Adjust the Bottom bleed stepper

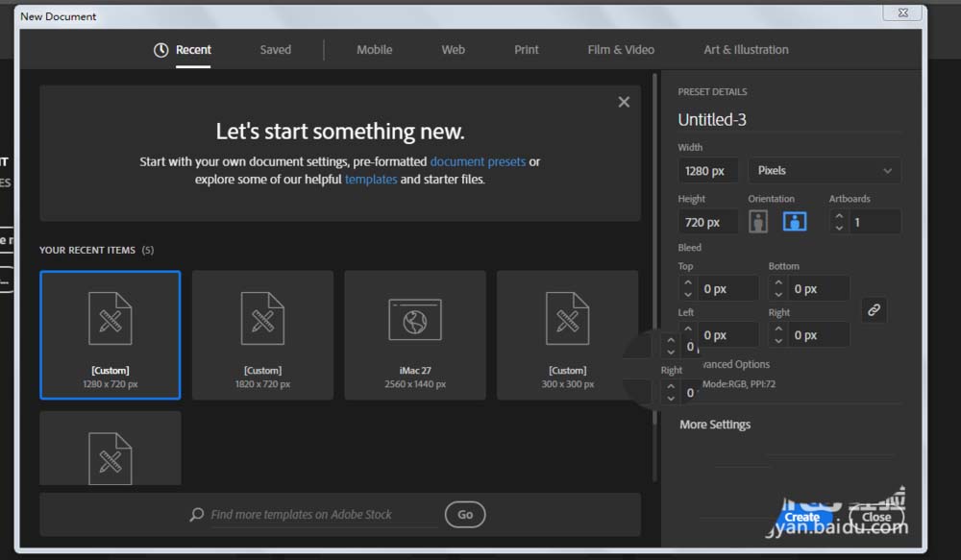pos(778,288)
